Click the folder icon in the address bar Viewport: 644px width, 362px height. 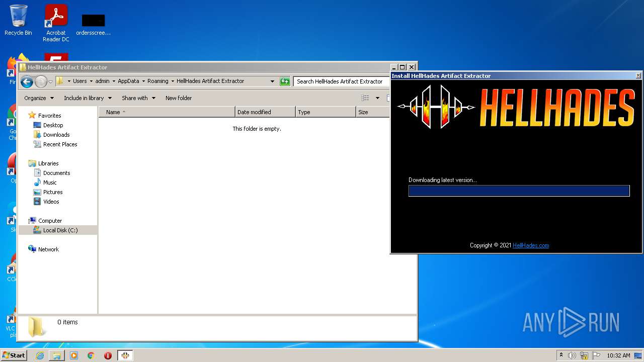[x=59, y=81]
